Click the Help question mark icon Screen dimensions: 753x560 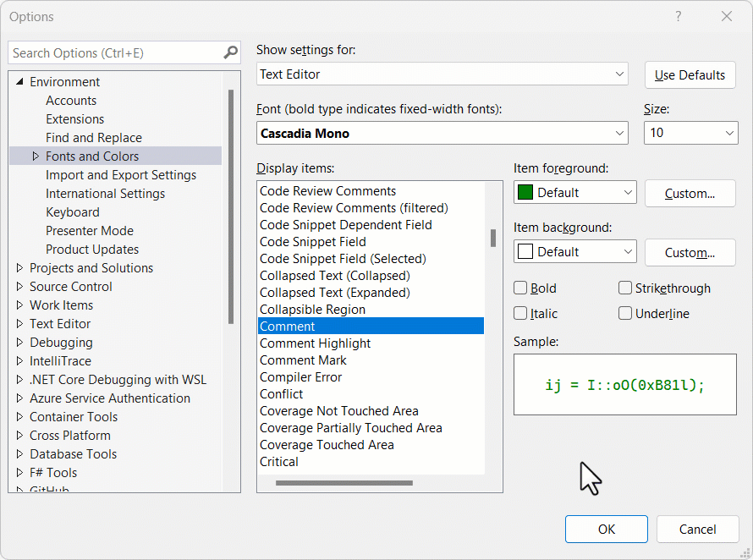coord(679,17)
